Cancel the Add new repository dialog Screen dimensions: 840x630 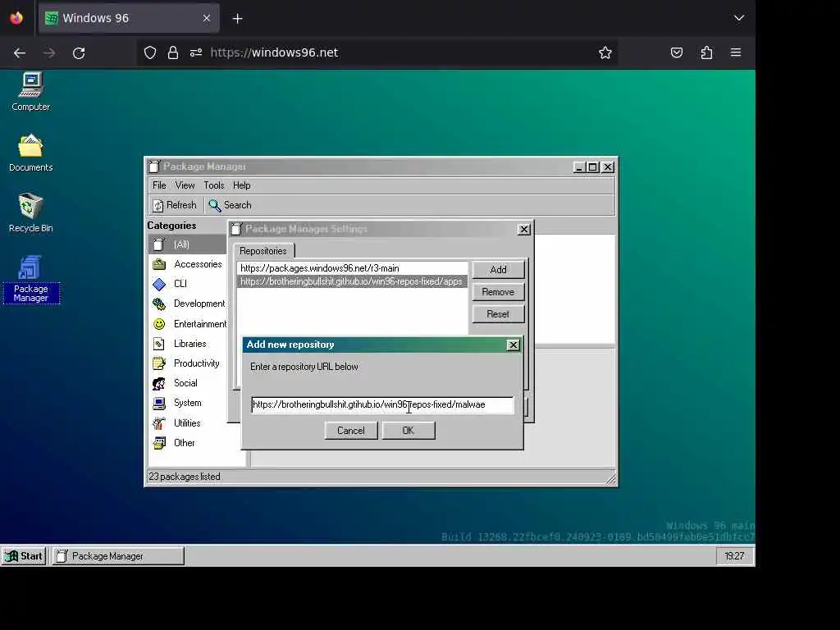click(x=351, y=431)
